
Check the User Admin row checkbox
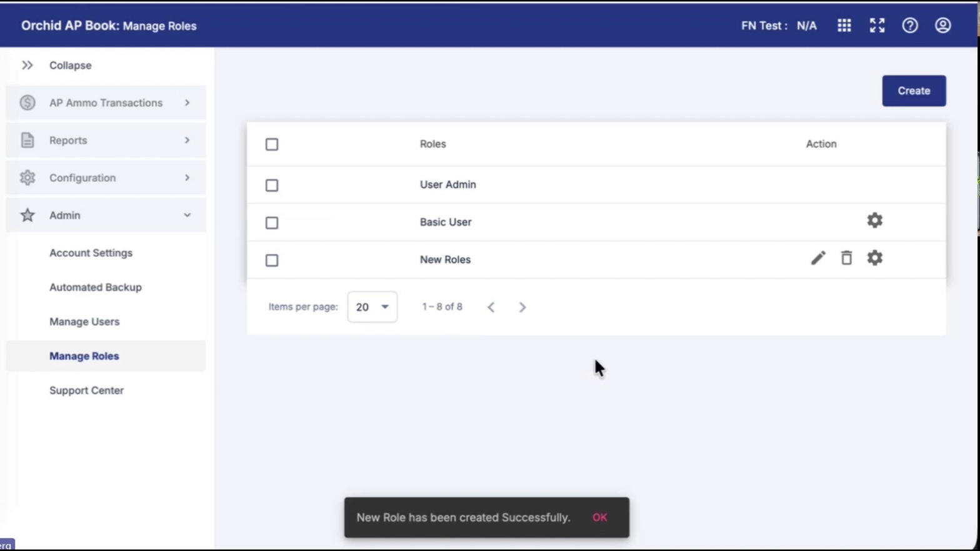[x=271, y=186]
